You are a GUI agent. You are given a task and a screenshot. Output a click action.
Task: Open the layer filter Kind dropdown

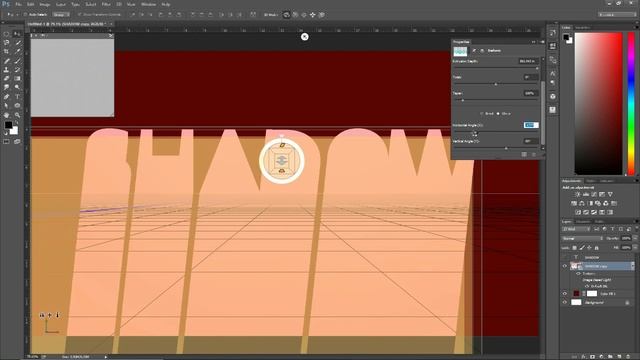pyautogui.click(x=576, y=229)
